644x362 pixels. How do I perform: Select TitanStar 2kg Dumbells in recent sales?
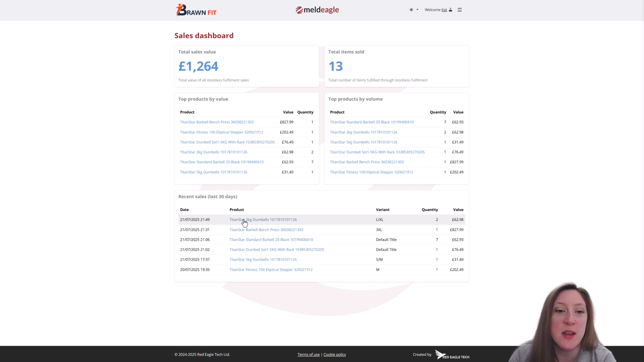coord(263,219)
